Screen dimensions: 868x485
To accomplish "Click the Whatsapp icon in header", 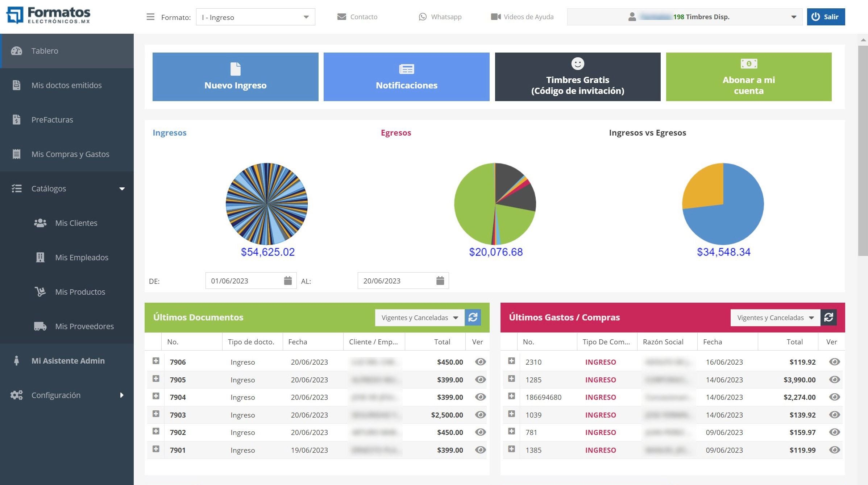I will pyautogui.click(x=423, y=17).
